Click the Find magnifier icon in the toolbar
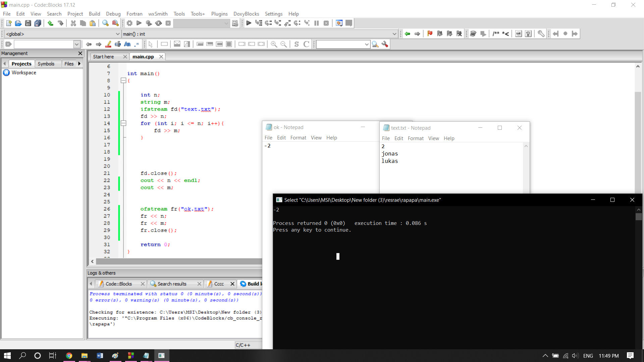 (x=105, y=23)
